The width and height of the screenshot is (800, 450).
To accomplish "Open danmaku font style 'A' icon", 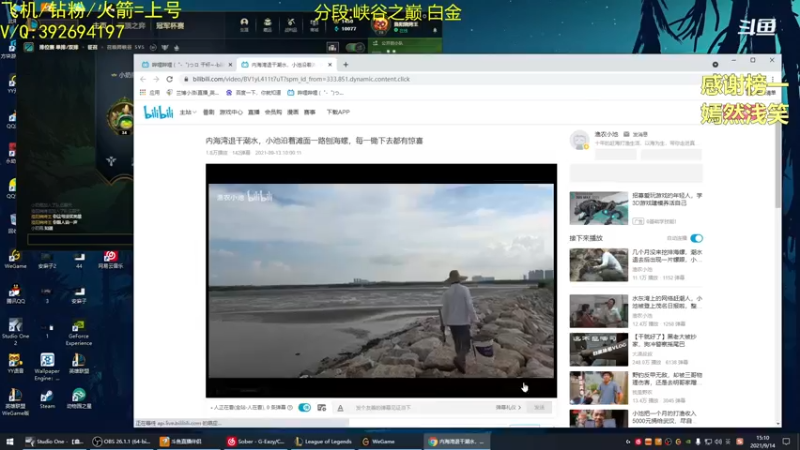I will click(x=340, y=408).
